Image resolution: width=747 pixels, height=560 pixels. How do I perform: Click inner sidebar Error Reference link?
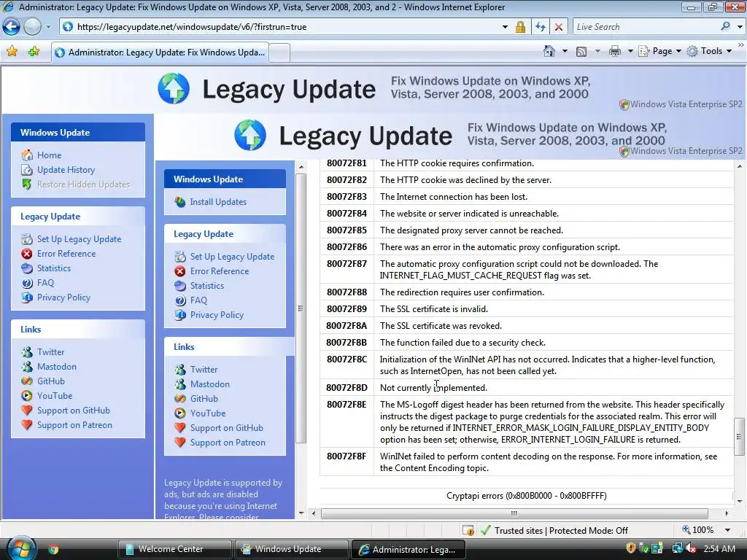tap(220, 271)
